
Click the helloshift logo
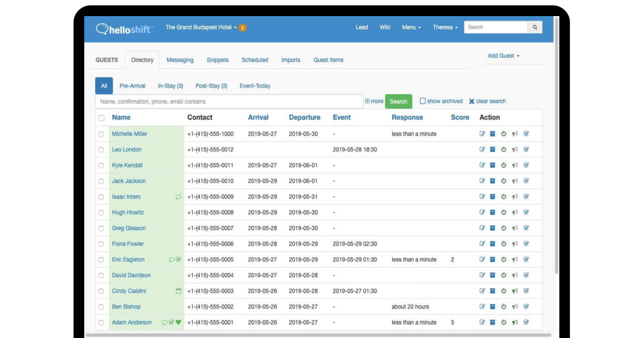coord(124,29)
